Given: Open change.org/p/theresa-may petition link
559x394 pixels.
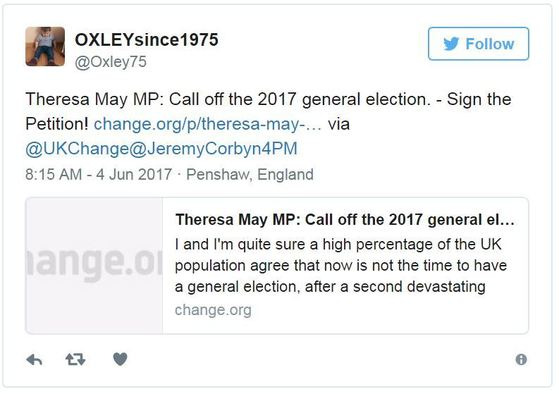Looking at the screenshot, I should tap(207, 124).
